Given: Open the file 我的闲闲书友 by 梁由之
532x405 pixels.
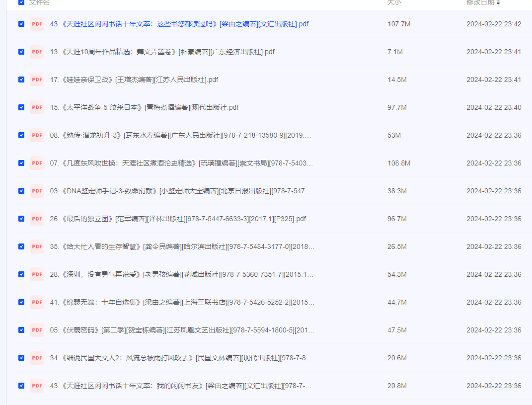Looking at the screenshot, I should 181,386.
